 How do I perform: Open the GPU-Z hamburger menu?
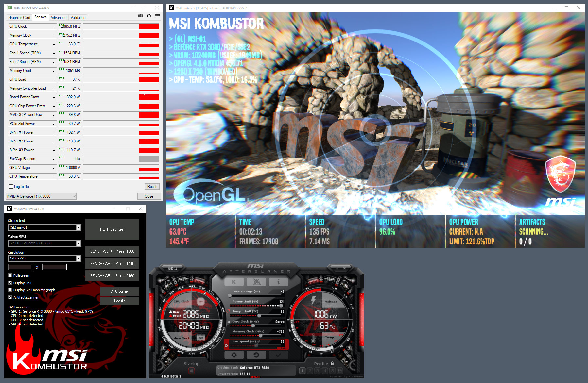tap(158, 16)
